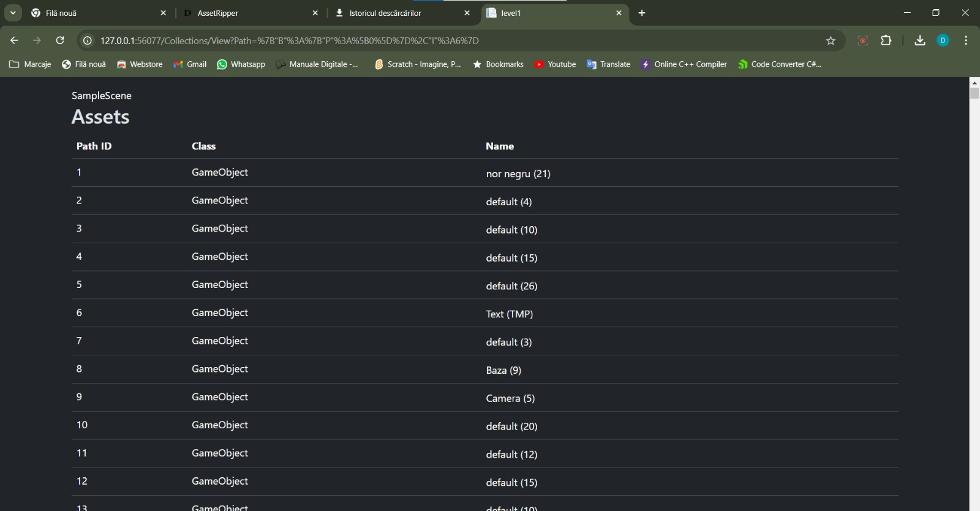Viewport: 980px width, 511px height.
Task: Close the AssetRipper tab
Action: tap(315, 13)
